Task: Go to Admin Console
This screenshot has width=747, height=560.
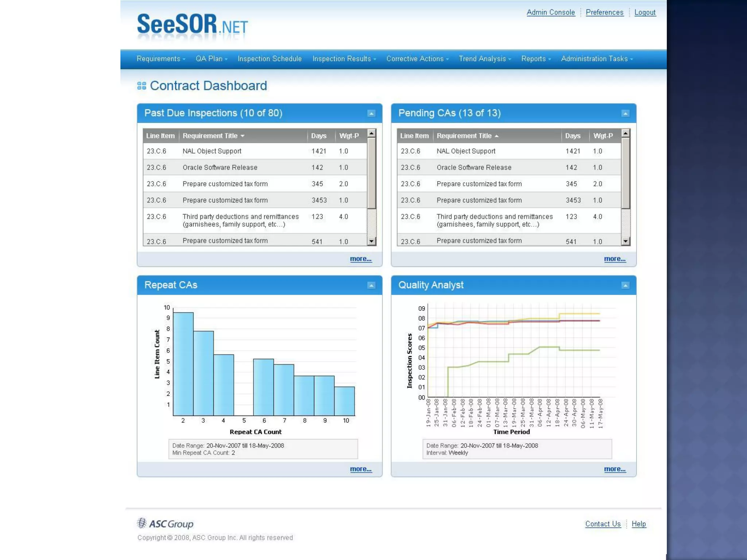Action: coord(550,12)
